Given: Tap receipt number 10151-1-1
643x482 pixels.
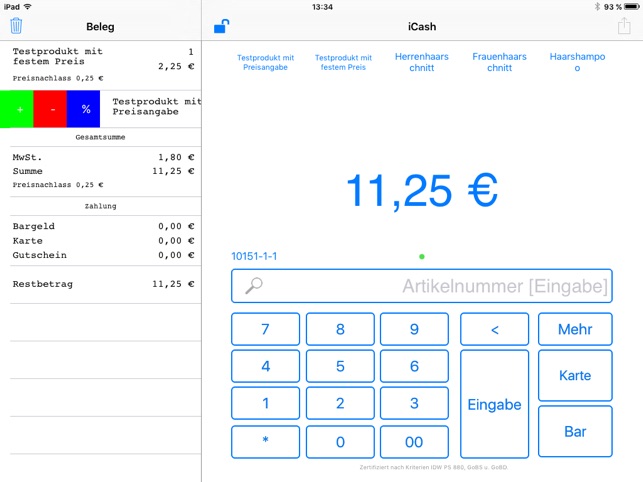Looking at the screenshot, I should click(254, 256).
